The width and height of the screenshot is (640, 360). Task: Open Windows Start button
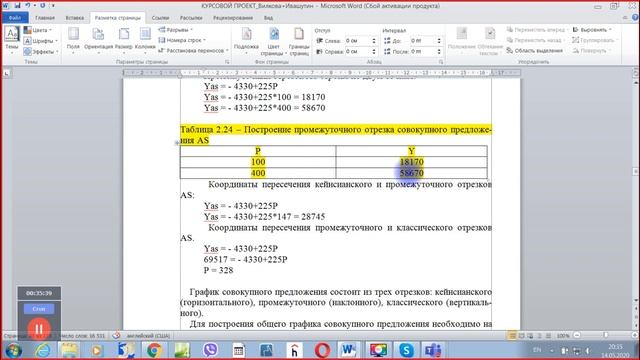click(x=13, y=350)
